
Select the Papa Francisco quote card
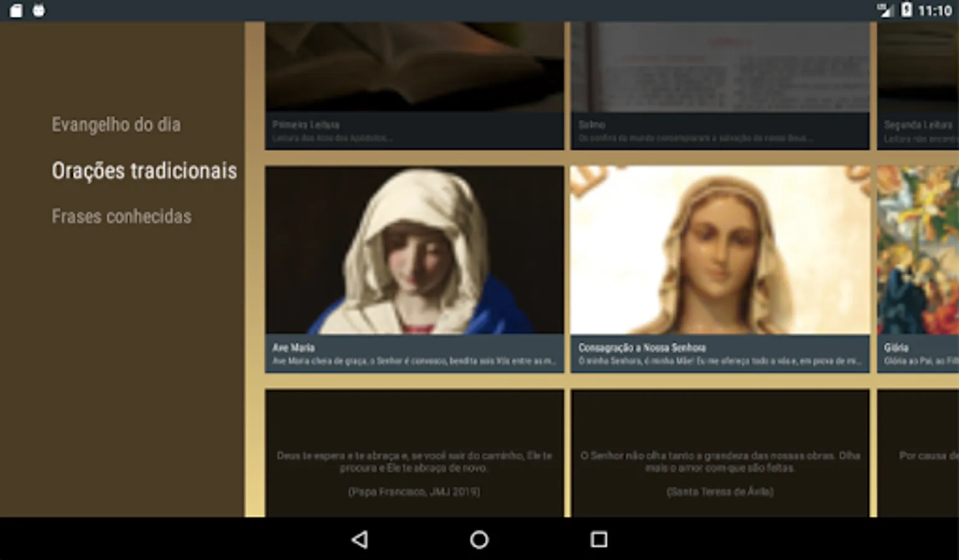[x=414, y=453]
